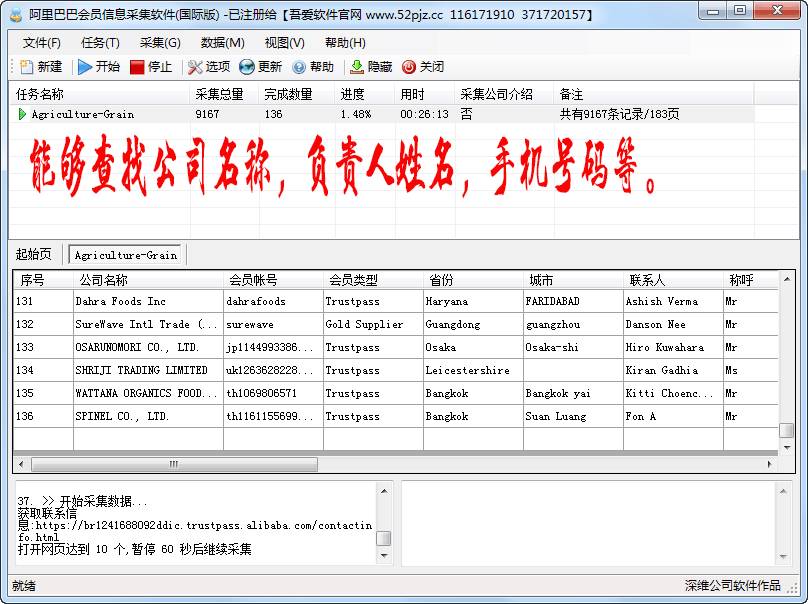Open the 帮助(H) menu

tap(345, 43)
